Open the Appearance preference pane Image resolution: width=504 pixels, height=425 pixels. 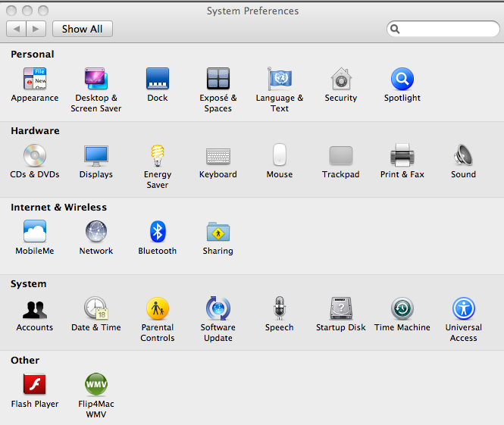tap(34, 80)
